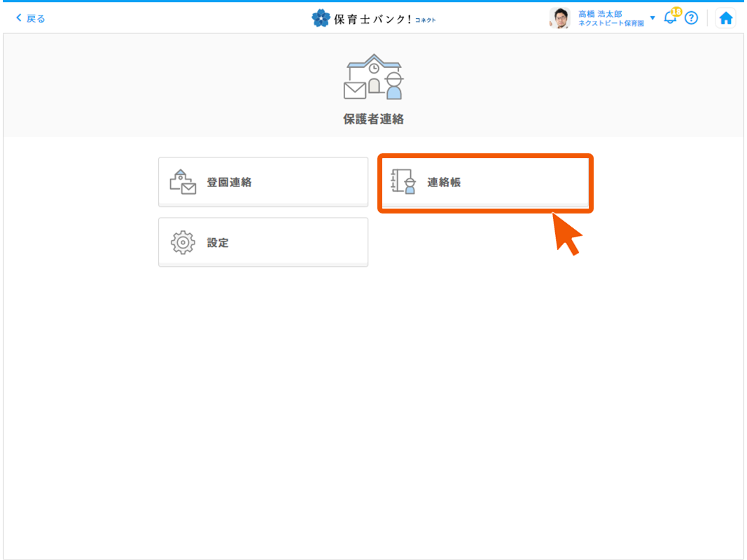Click the 保護者連絡 school building icon
747x560 pixels.
pos(373,76)
